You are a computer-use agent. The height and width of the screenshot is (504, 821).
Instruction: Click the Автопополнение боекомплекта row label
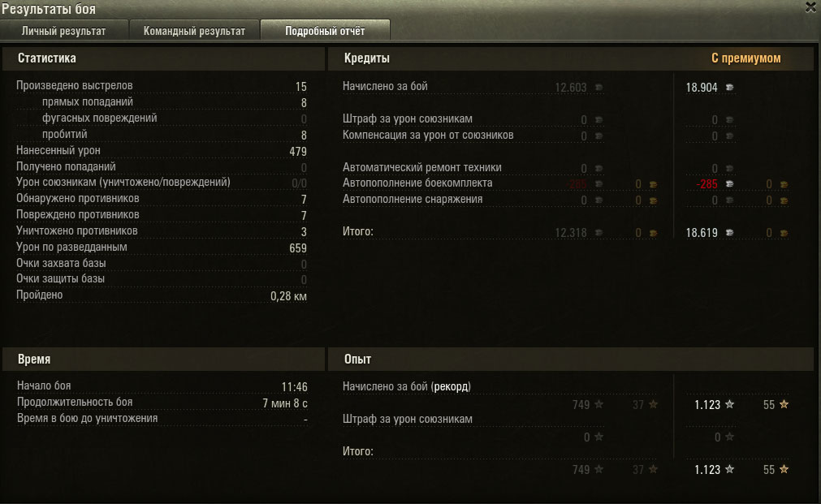tap(417, 183)
